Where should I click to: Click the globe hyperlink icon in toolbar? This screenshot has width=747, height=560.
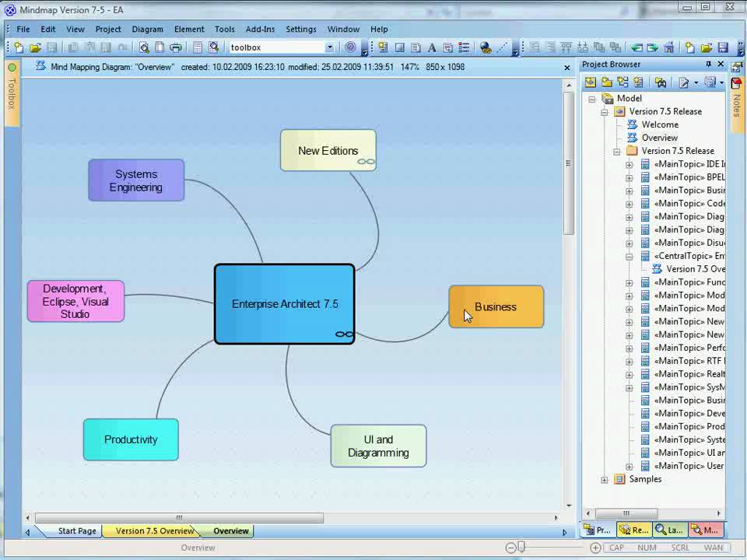pos(485,47)
